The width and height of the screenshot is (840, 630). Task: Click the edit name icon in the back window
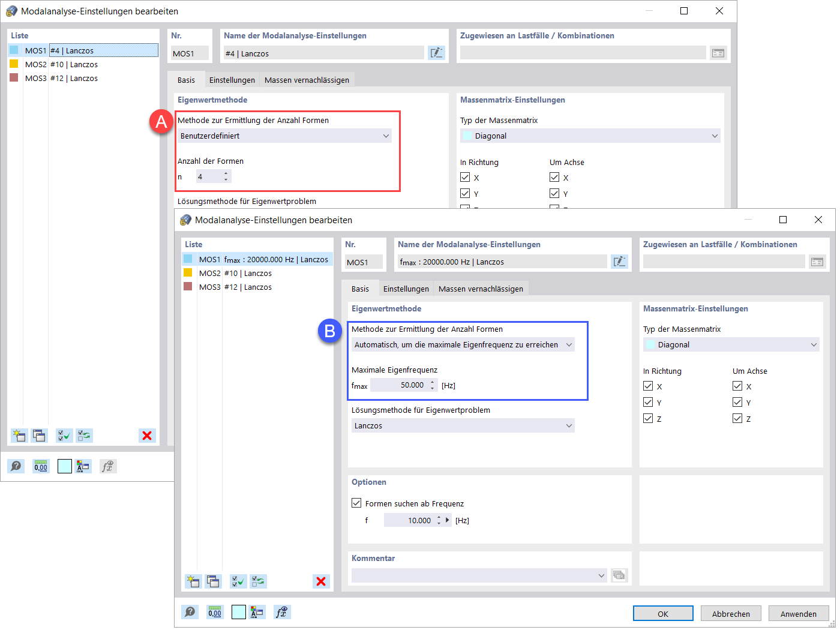(x=436, y=53)
